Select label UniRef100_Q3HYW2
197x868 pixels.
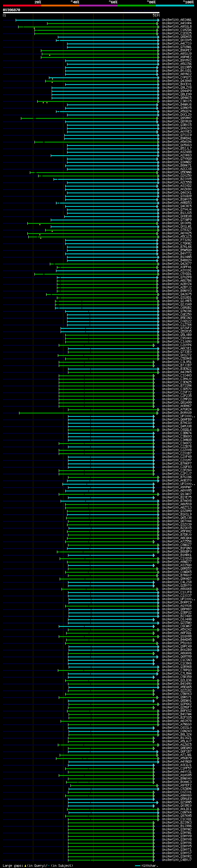177,829
